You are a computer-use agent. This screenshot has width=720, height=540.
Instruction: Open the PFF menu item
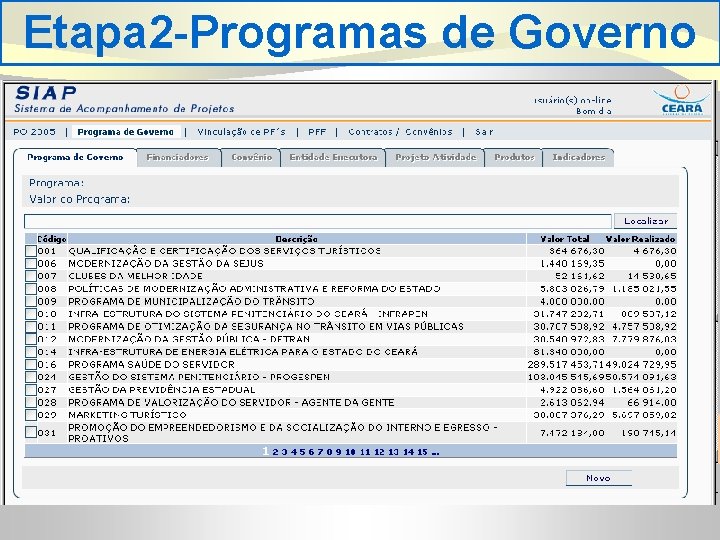pos(317,132)
